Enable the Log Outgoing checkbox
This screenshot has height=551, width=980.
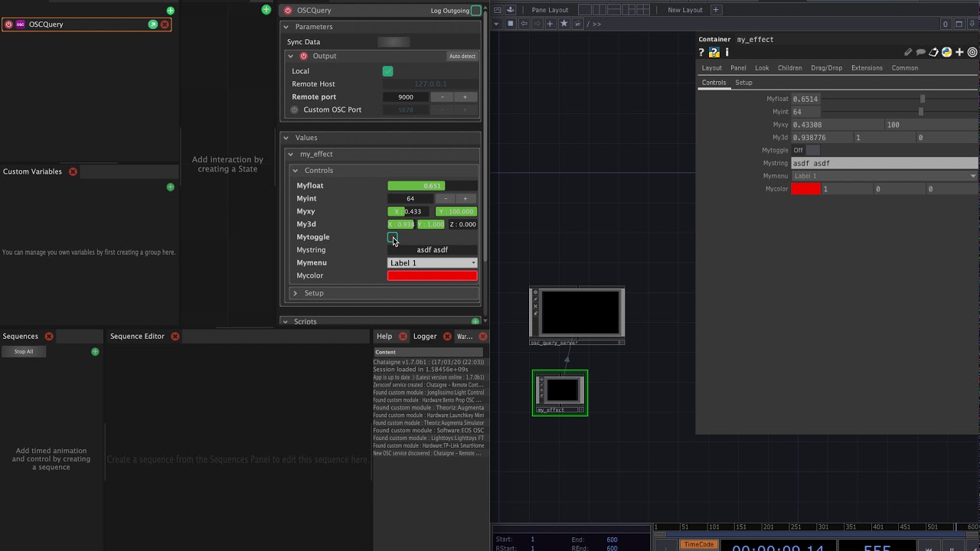pos(475,11)
